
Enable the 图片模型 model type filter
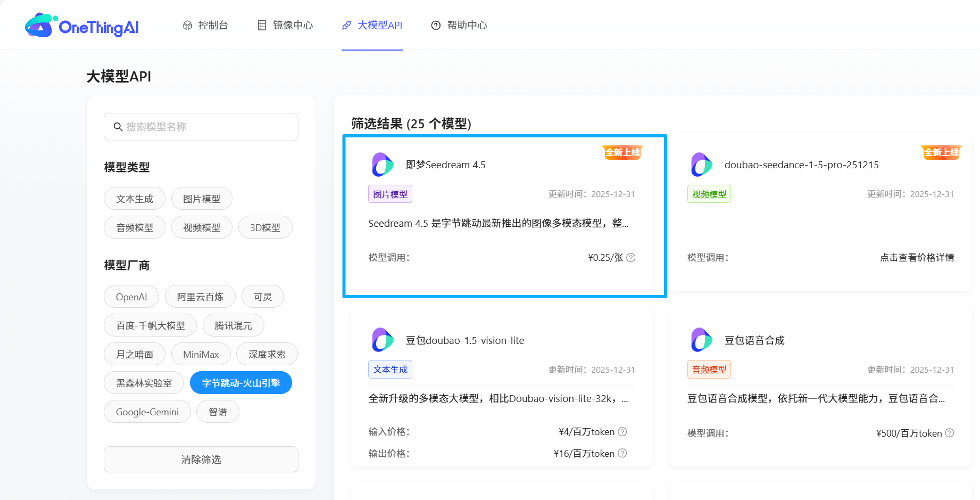click(x=202, y=198)
